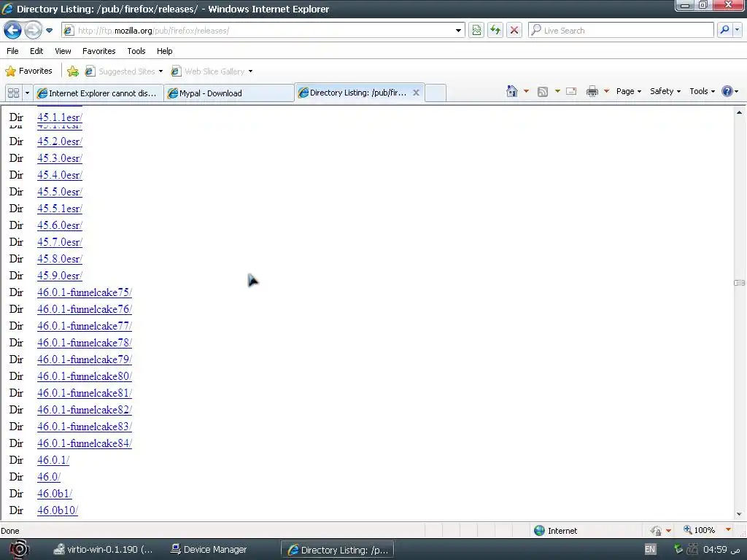The height and width of the screenshot is (560, 747).
Task: Open the View menu
Action: [x=63, y=51]
